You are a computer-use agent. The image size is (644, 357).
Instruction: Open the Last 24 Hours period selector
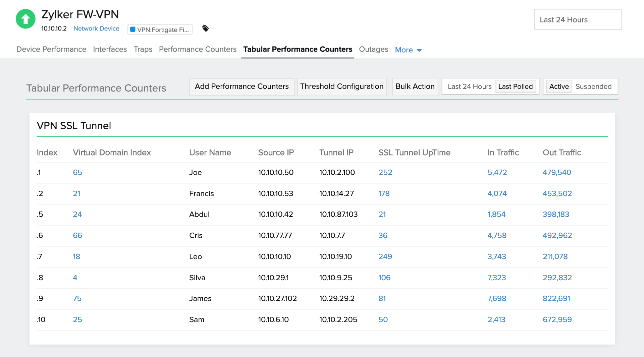(x=578, y=19)
